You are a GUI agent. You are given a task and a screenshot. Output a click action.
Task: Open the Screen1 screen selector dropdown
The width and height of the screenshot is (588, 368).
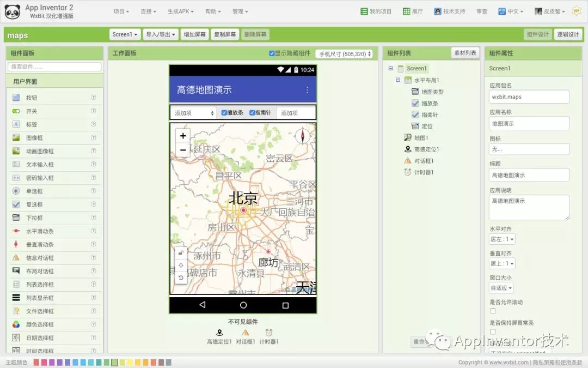(125, 34)
